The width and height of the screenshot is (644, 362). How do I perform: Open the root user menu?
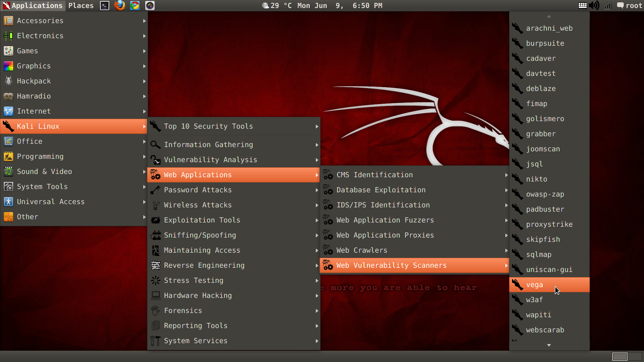629,6
